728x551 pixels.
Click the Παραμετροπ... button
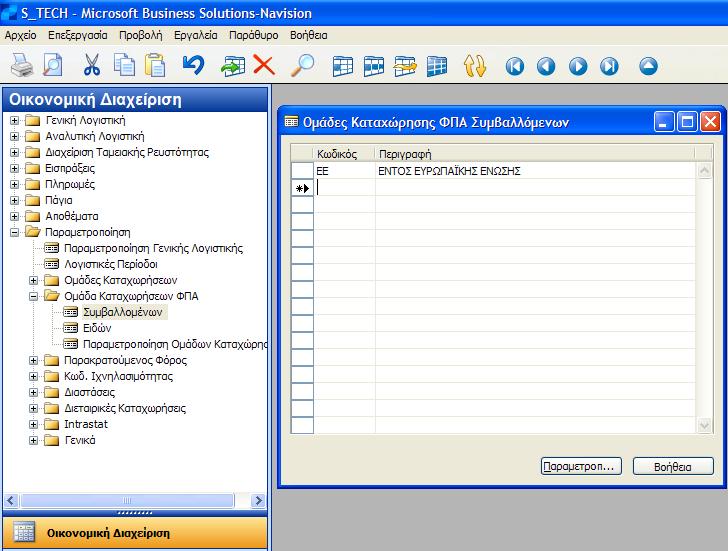point(581,466)
